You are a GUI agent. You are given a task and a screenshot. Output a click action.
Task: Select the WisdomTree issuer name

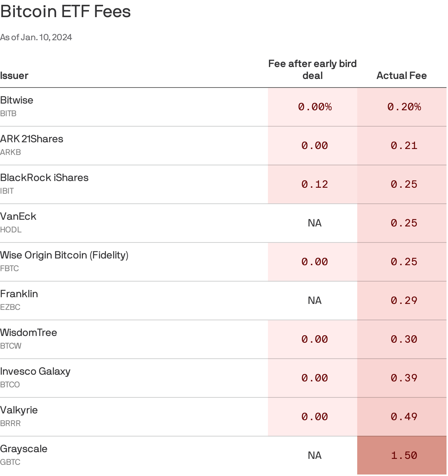[x=29, y=333]
